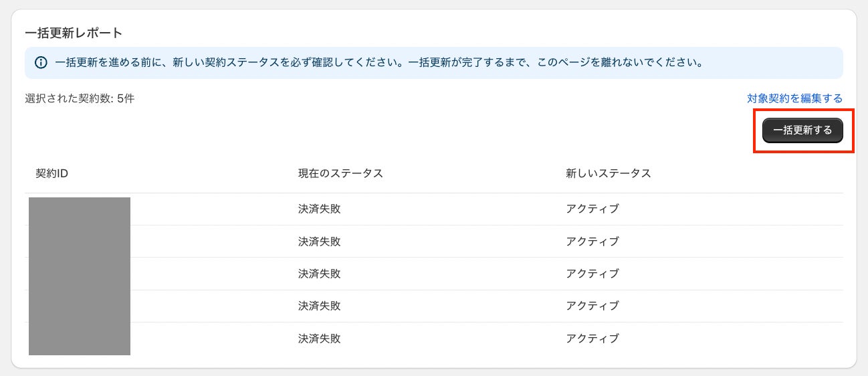Viewport: 868px width, 376px height.
Task: Click the info icon in the blue banner
Action: coord(41,63)
